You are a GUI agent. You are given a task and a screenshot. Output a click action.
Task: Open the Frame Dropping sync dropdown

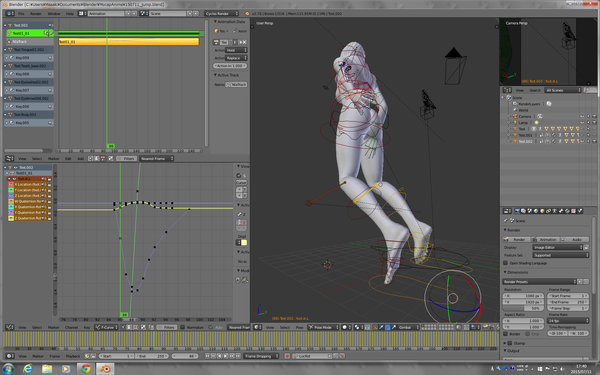pyautogui.click(x=261, y=356)
